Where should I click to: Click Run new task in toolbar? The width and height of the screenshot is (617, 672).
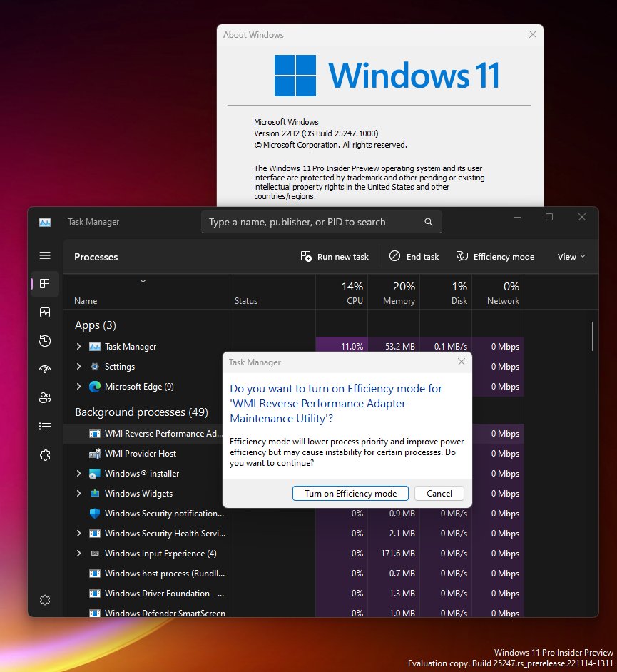[335, 257]
